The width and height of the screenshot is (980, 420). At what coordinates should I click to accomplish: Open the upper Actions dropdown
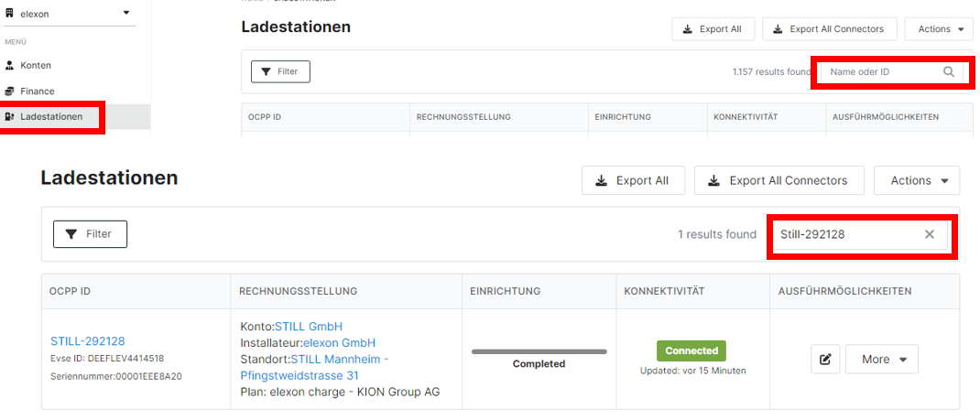938,28
